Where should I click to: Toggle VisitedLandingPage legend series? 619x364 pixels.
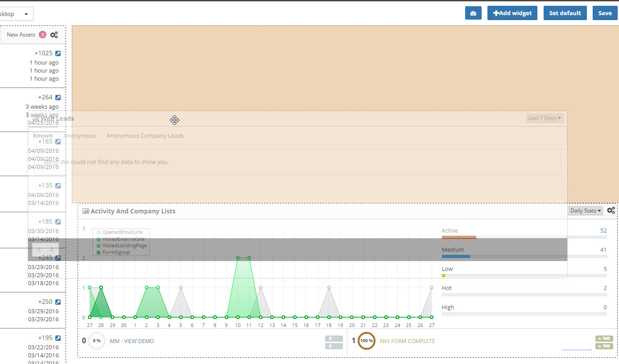click(x=121, y=246)
